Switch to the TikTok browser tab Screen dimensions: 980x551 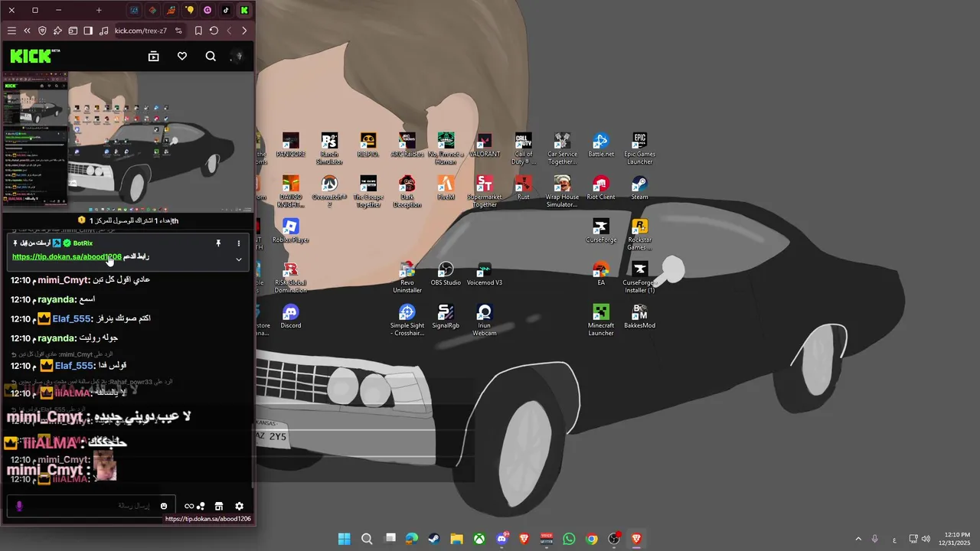pyautogui.click(x=226, y=10)
